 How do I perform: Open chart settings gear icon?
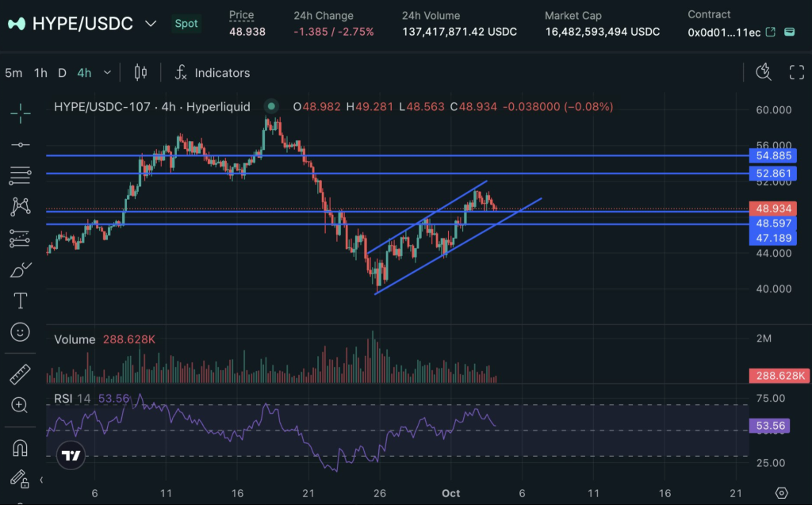(781, 493)
